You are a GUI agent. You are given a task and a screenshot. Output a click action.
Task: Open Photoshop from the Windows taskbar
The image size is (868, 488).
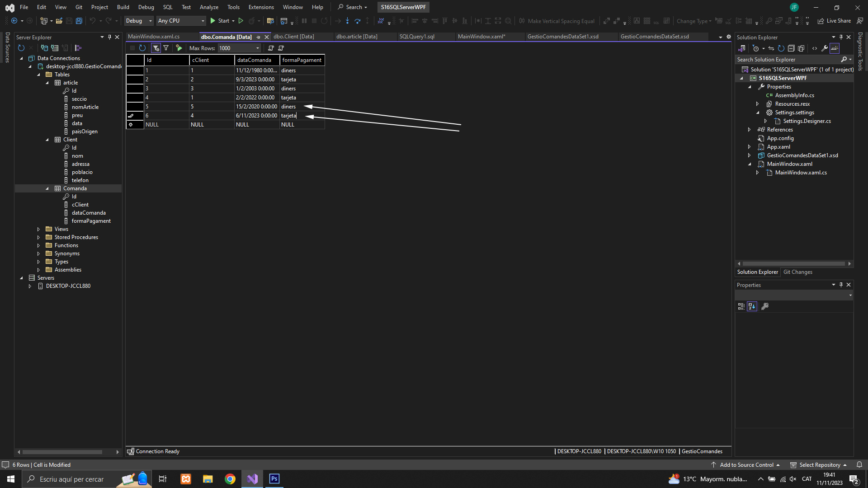[x=274, y=479]
